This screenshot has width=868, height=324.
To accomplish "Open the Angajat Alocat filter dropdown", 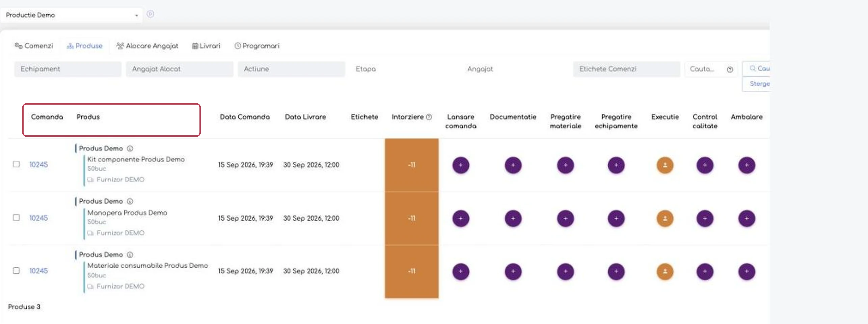I will (180, 69).
